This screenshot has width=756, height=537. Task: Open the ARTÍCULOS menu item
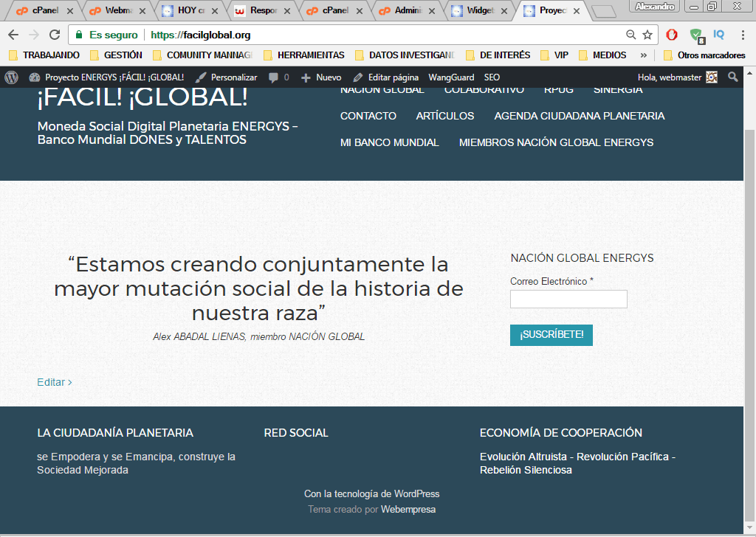[x=445, y=116]
